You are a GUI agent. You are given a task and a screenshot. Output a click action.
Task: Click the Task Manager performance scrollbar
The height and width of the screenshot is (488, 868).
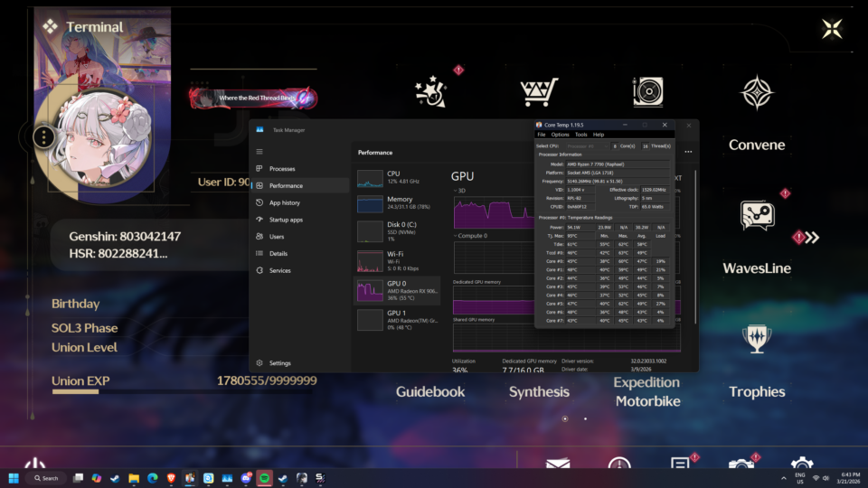695,246
